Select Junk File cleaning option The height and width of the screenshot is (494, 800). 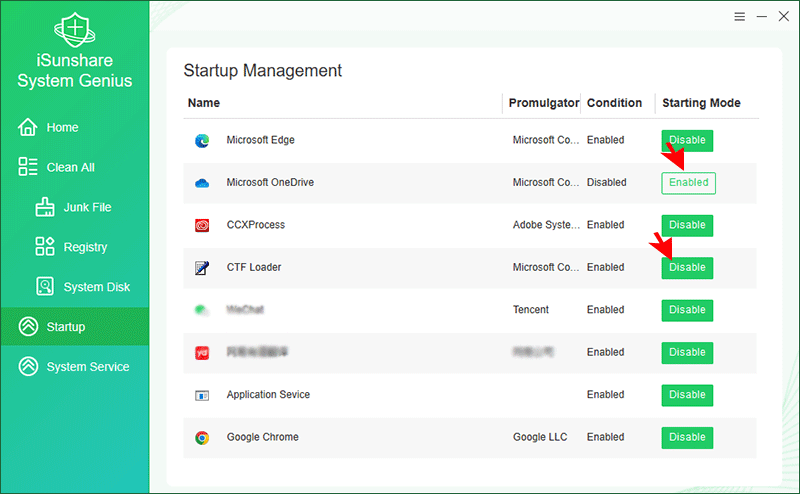(87, 208)
